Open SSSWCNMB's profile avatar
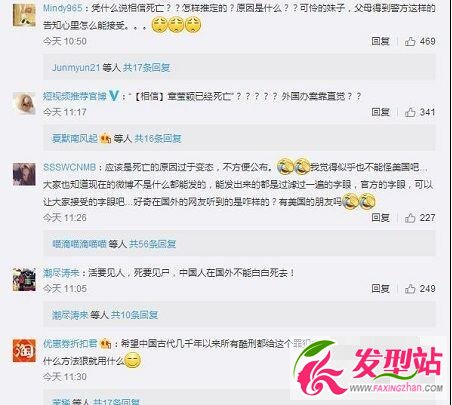 click(24, 174)
